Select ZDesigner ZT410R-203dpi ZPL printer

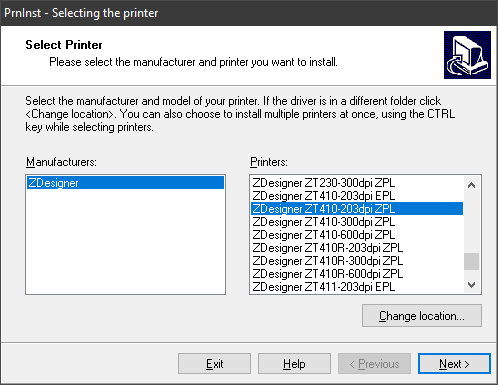pyautogui.click(x=357, y=248)
